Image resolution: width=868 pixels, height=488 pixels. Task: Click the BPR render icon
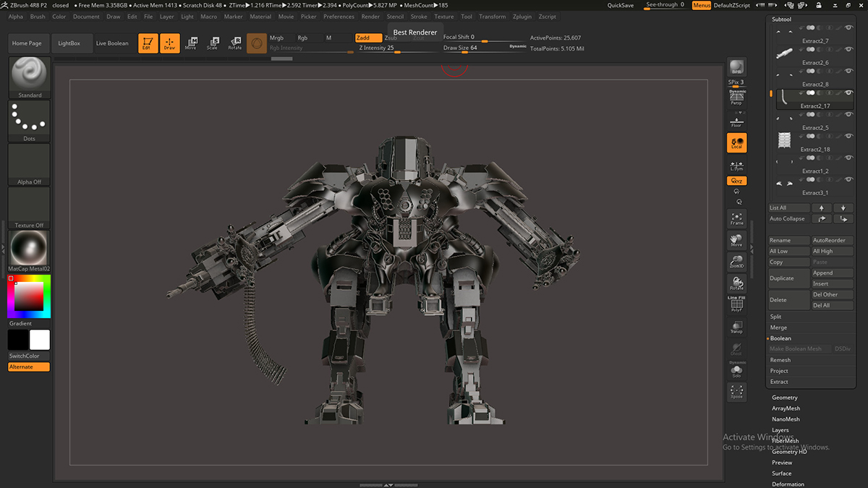pos(736,67)
